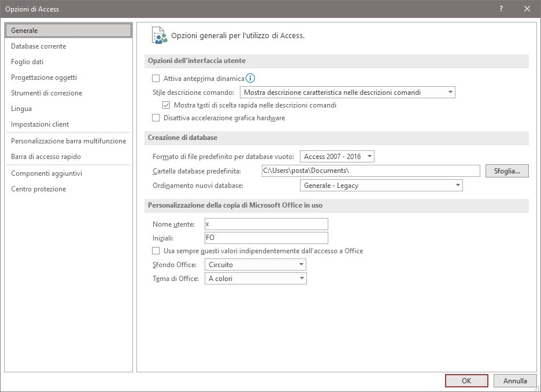Click the general options people icon
541x392 pixels.
pyautogui.click(x=160, y=35)
